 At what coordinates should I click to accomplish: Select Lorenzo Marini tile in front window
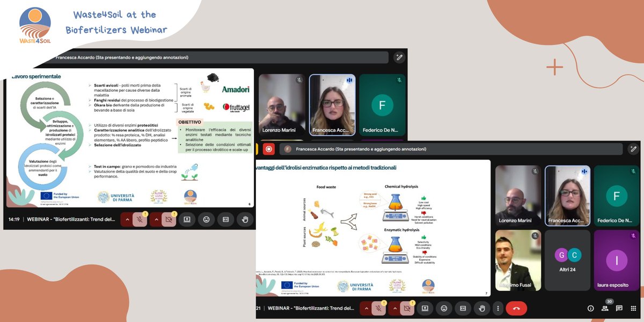518,196
